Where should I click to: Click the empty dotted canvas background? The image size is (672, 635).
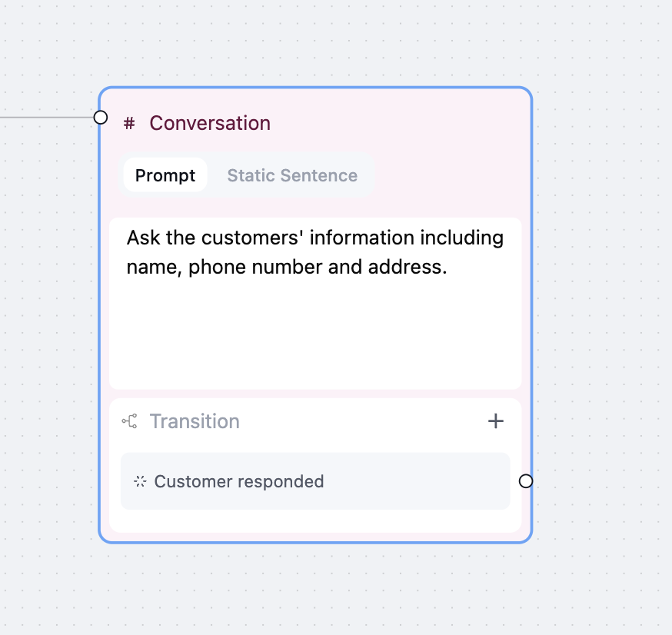600,300
